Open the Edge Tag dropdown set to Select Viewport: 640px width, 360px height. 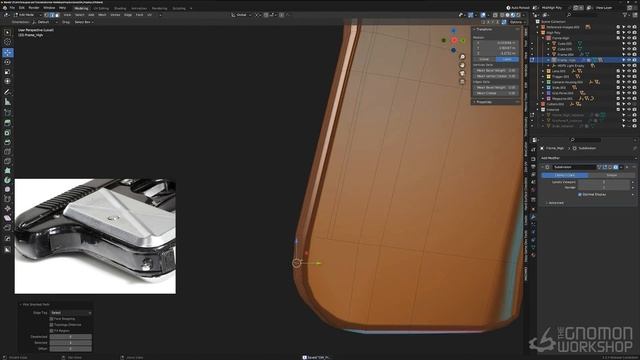pyautogui.click(x=71, y=313)
